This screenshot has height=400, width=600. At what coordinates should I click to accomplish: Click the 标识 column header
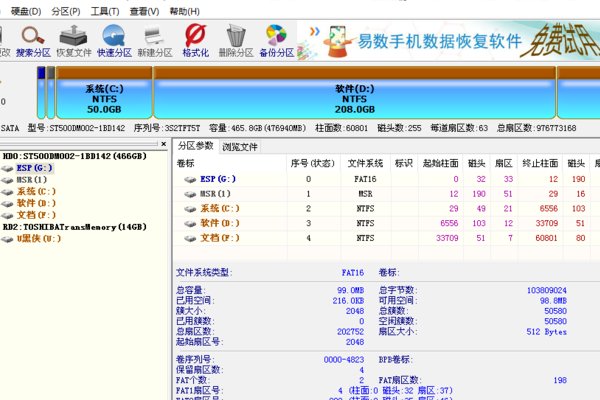point(404,163)
